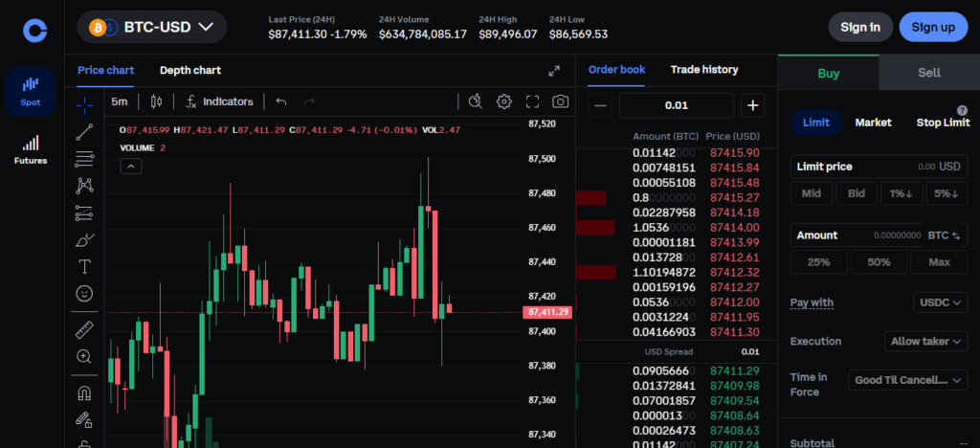Select the zoom in tool
This screenshot has height=448, width=980.
tap(84, 356)
